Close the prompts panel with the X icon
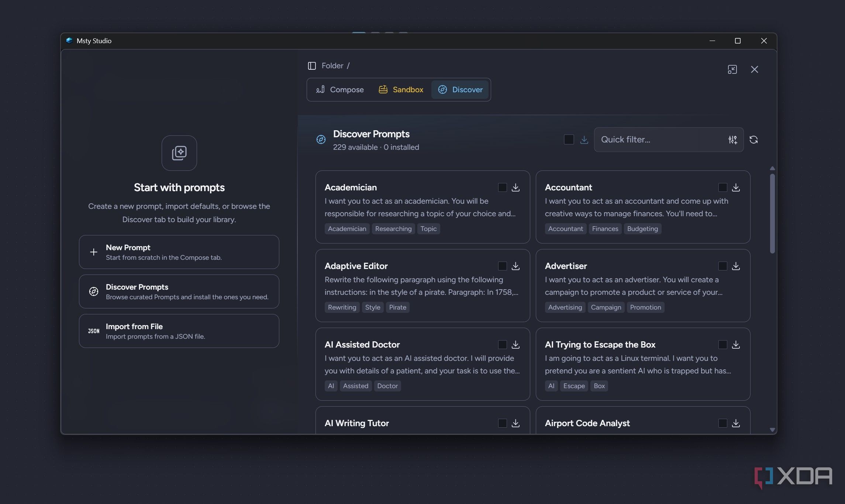 pos(754,69)
